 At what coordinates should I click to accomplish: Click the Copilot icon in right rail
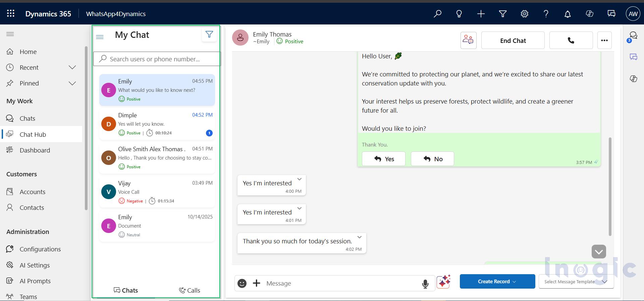(x=633, y=79)
